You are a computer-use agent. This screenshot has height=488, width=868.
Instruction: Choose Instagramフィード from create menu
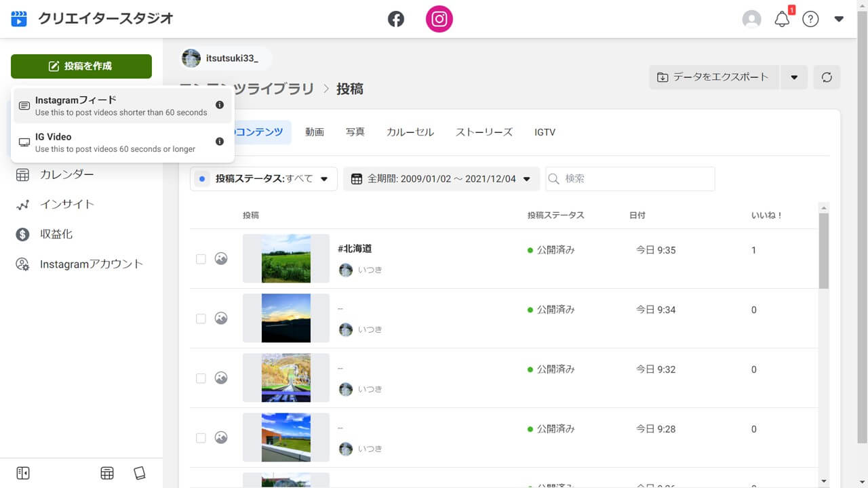tap(123, 106)
